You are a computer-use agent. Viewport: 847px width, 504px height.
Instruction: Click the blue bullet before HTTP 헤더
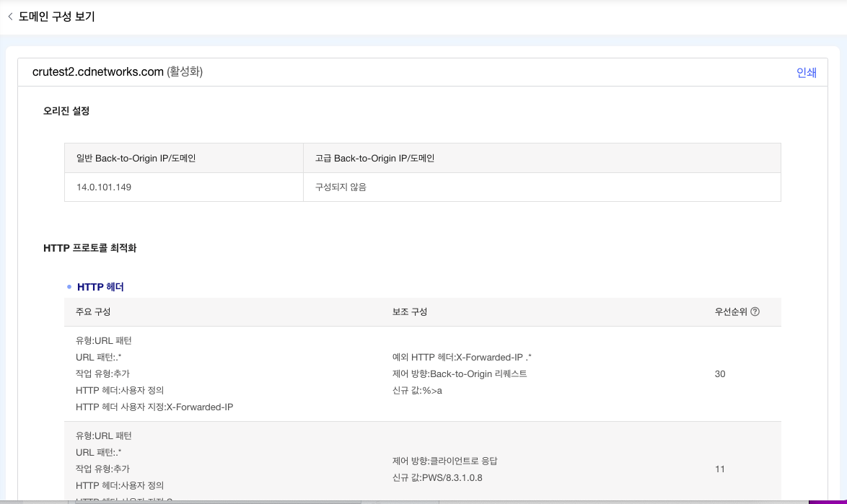click(x=69, y=287)
